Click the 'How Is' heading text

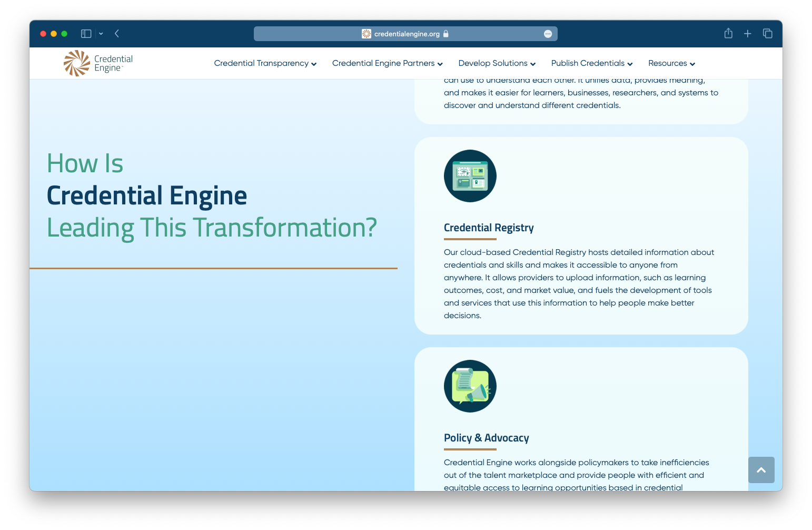[85, 163]
